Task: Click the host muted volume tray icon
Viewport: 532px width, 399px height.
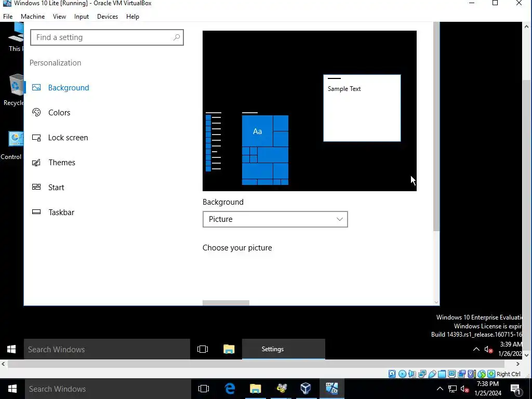Action: click(x=465, y=389)
